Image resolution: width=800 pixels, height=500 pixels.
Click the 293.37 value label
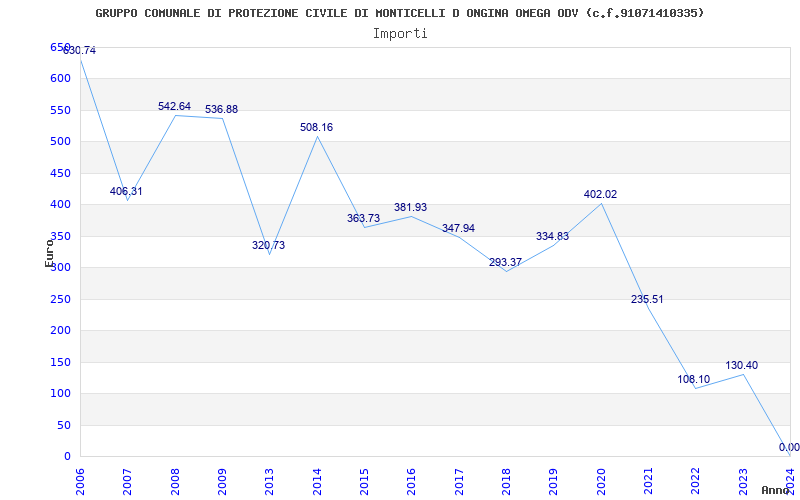[x=505, y=262]
